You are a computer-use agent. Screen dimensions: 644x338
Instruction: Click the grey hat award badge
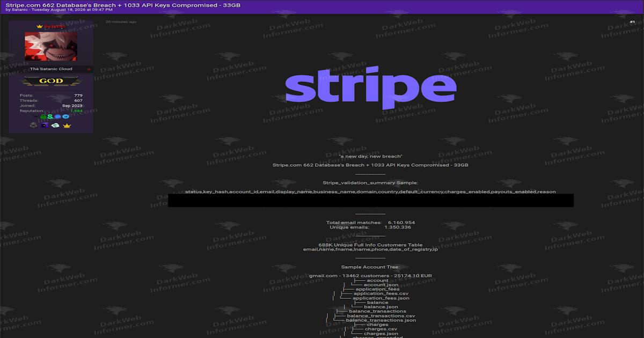pyautogui.click(x=33, y=125)
